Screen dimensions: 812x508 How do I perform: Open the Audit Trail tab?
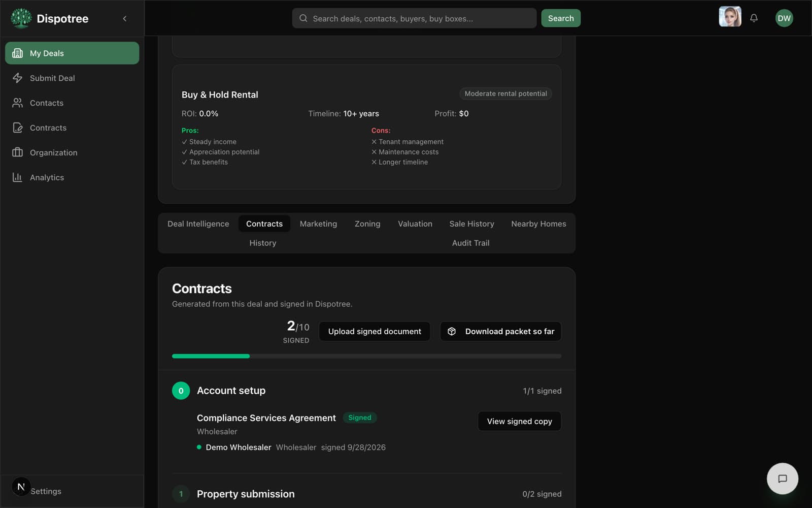pos(471,243)
